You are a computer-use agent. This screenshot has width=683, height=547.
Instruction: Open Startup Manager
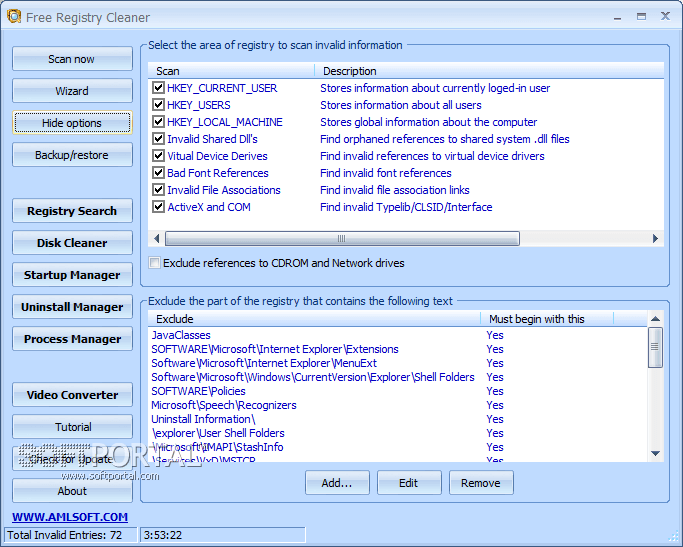(x=72, y=275)
